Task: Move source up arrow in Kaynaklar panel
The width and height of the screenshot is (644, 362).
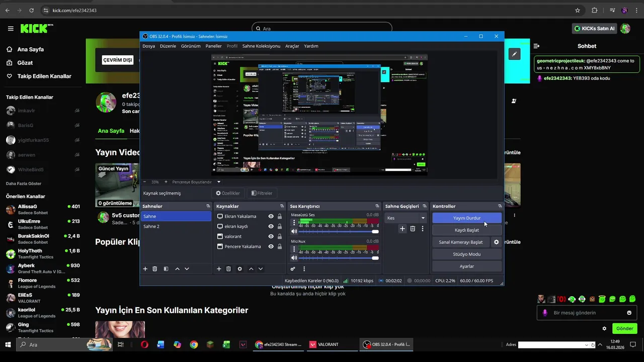Action: [251, 269]
